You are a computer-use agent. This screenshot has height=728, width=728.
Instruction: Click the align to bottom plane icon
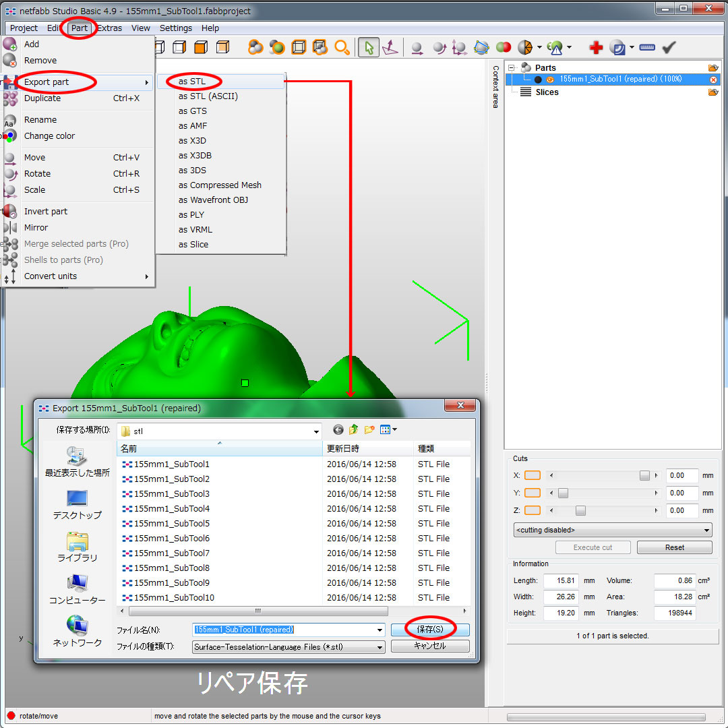pos(390,47)
